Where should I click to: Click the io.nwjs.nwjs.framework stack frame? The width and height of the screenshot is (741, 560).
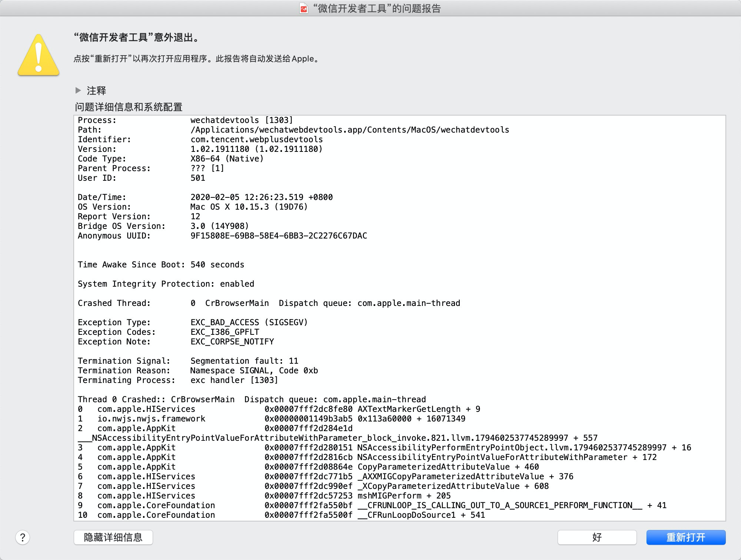click(151, 419)
